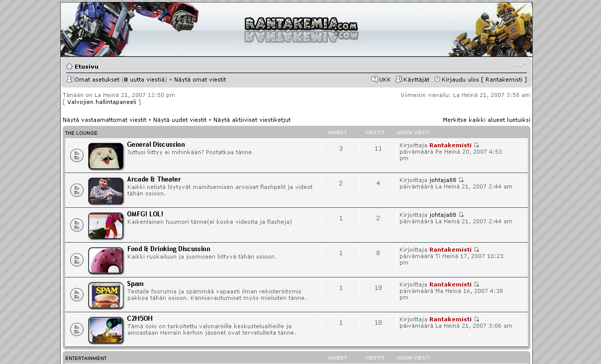
Task: View latest post icon in Arcade & Theater row
Action: tap(461, 180)
